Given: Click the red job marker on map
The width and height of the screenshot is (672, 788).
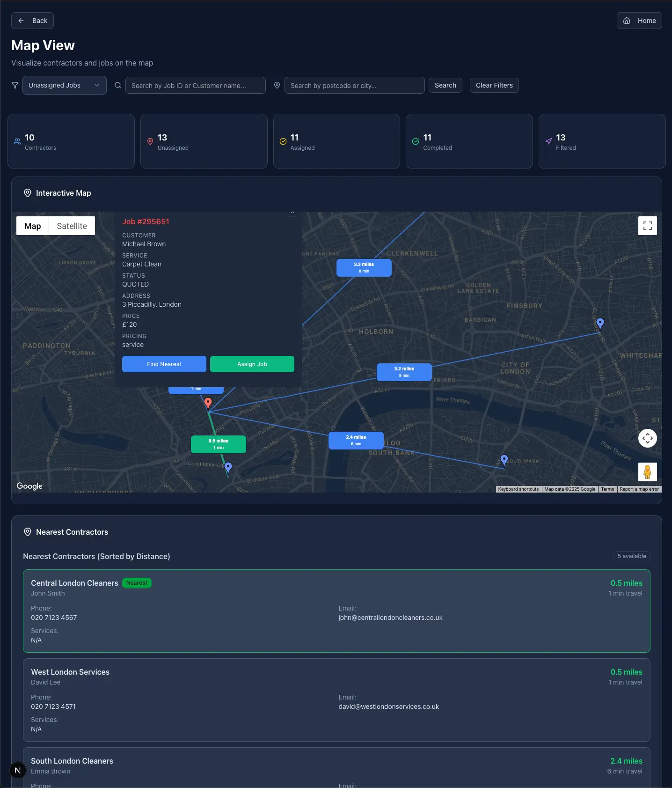Looking at the screenshot, I should [208, 403].
